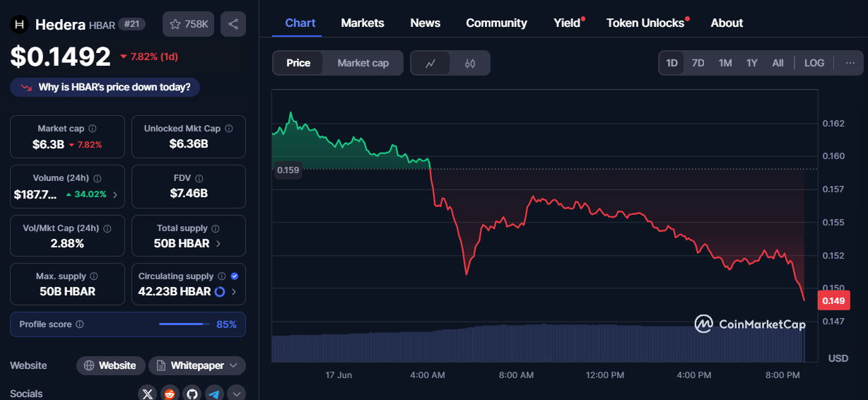The height and width of the screenshot is (400, 868).
Task: Click the verified checkmark badge on Circulating supply
Action: pyautogui.click(x=235, y=276)
